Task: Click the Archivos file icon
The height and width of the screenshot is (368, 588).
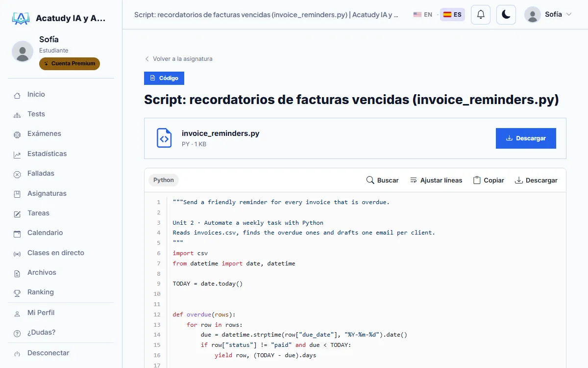Action: point(17,273)
